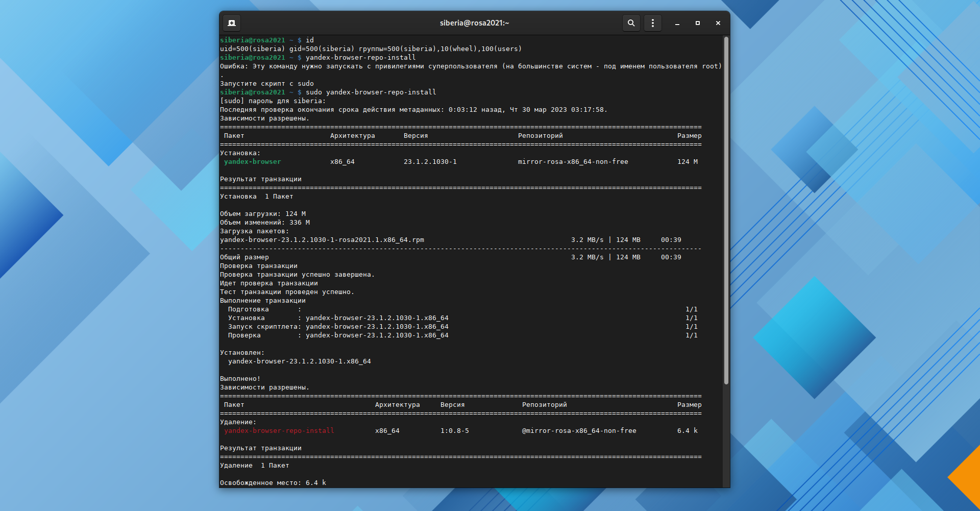The image size is (980, 511).
Task: Maximize the terminal window
Action: (x=697, y=23)
